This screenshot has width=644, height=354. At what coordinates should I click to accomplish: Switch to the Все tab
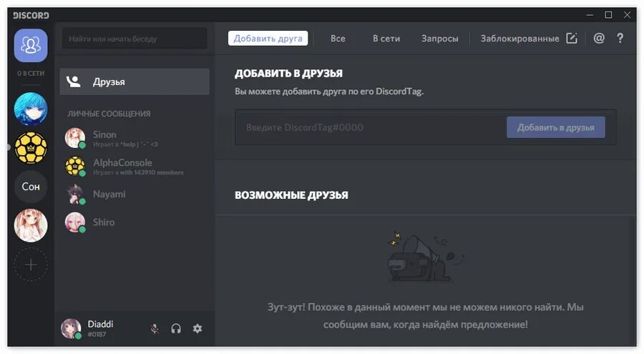338,38
